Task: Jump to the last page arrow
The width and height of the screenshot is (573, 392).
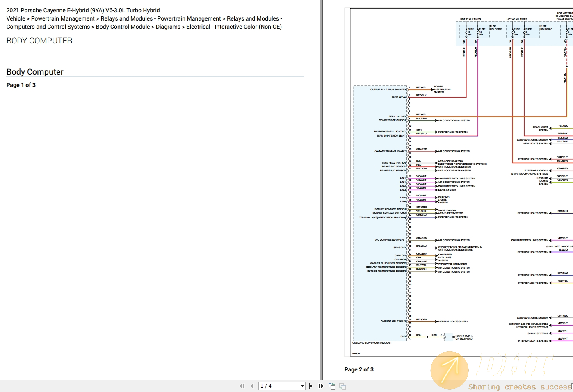Action: coord(321,386)
